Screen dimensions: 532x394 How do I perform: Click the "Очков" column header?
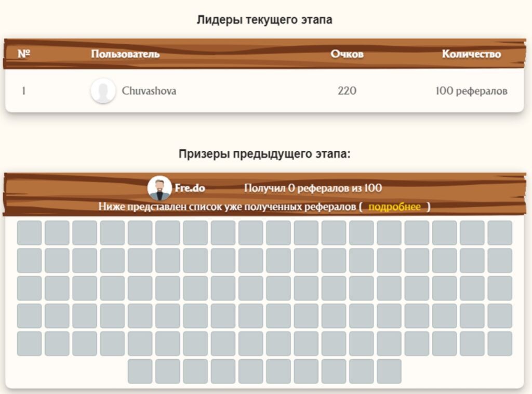point(347,54)
